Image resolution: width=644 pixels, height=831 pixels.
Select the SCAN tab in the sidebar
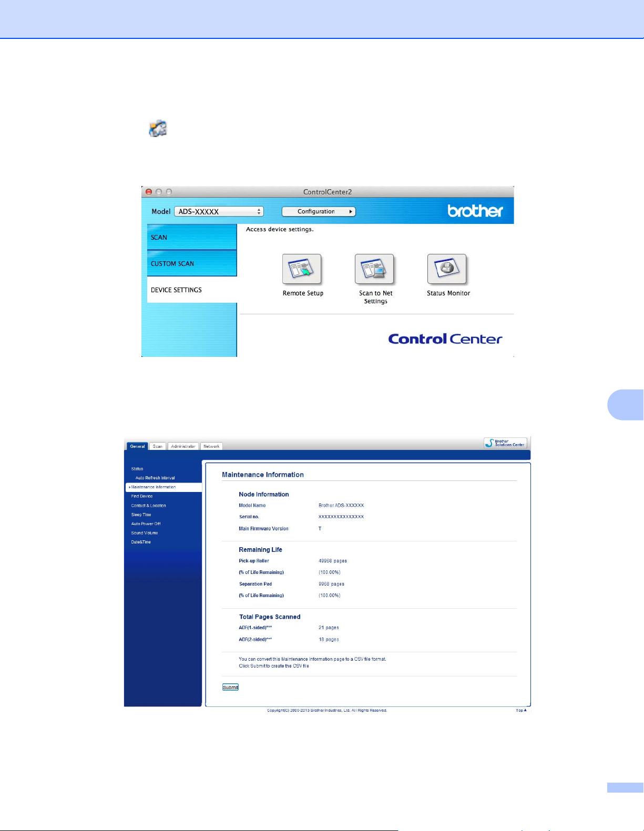(192, 237)
